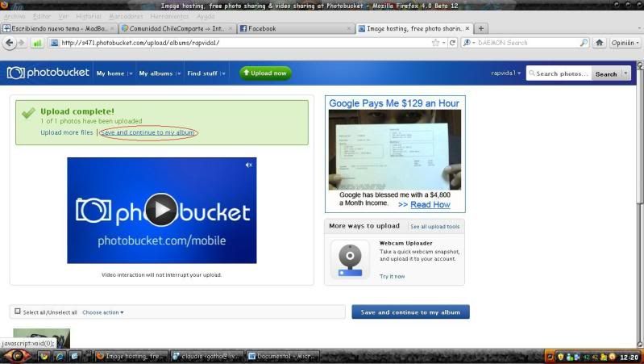Expand the rapvidal account menu

pyautogui.click(x=505, y=73)
